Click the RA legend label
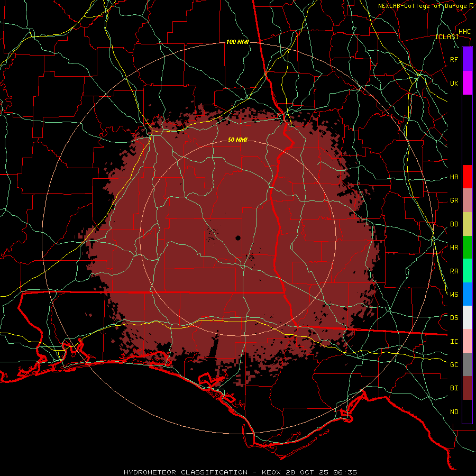The image size is (476, 476). click(454, 271)
